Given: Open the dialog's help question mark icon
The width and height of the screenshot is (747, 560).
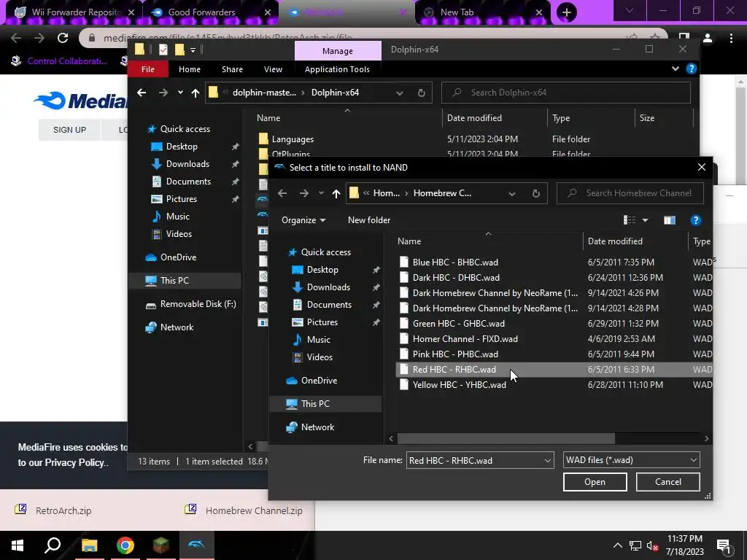Looking at the screenshot, I should pos(695,220).
